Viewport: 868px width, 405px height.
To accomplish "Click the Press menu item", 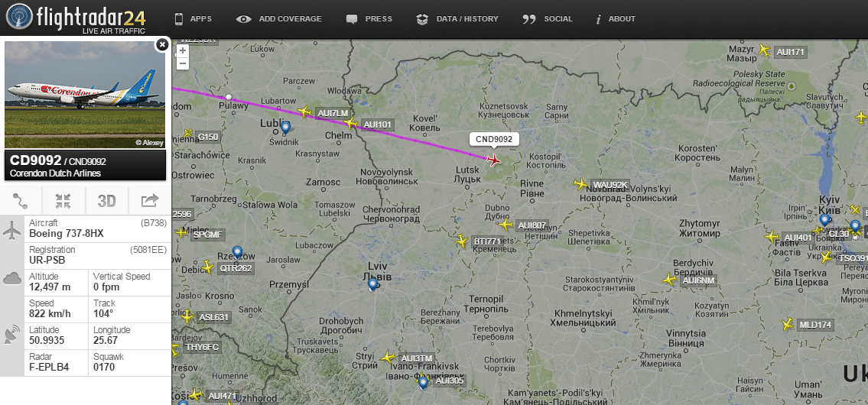I will click(x=369, y=19).
